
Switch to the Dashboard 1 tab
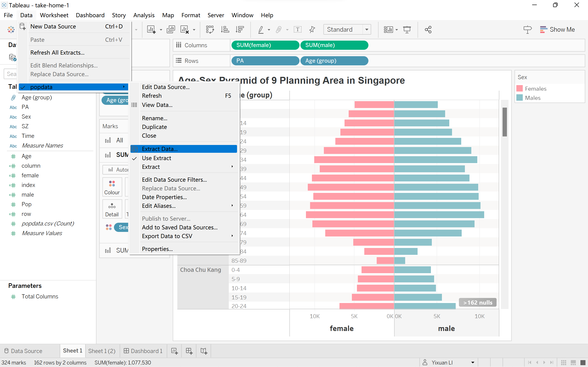click(x=143, y=351)
